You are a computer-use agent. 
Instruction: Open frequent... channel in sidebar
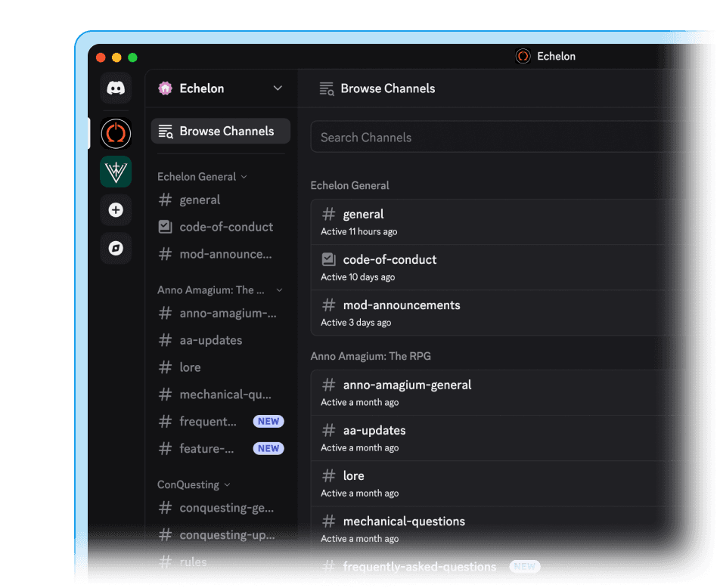(x=221, y=422)
